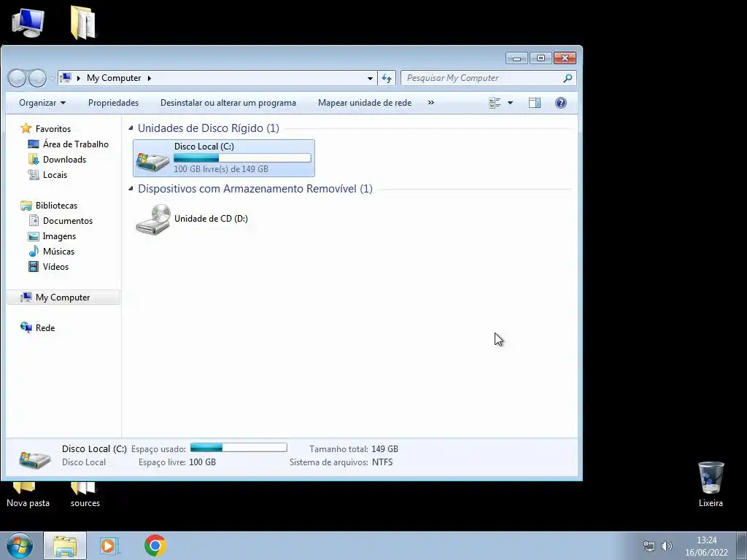Toggle the preview pane button
The height and width of the screenshot is (560, 747).
(535, 103)
